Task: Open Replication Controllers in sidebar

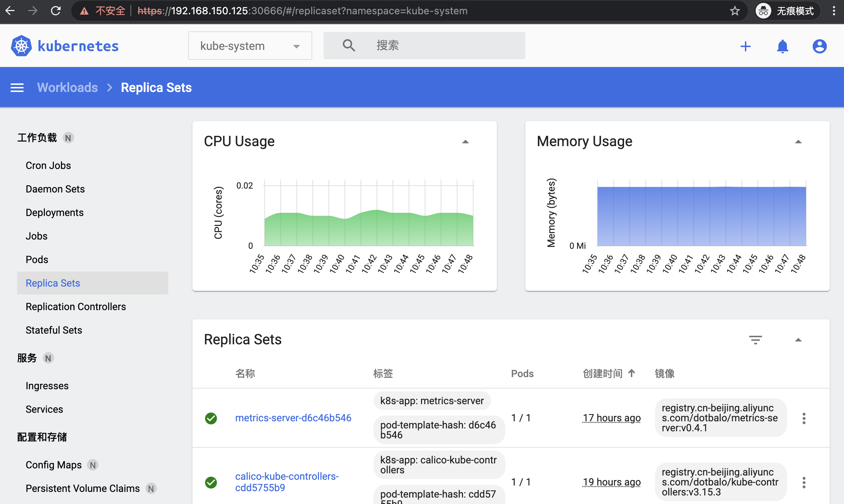Action: (76, 307)
